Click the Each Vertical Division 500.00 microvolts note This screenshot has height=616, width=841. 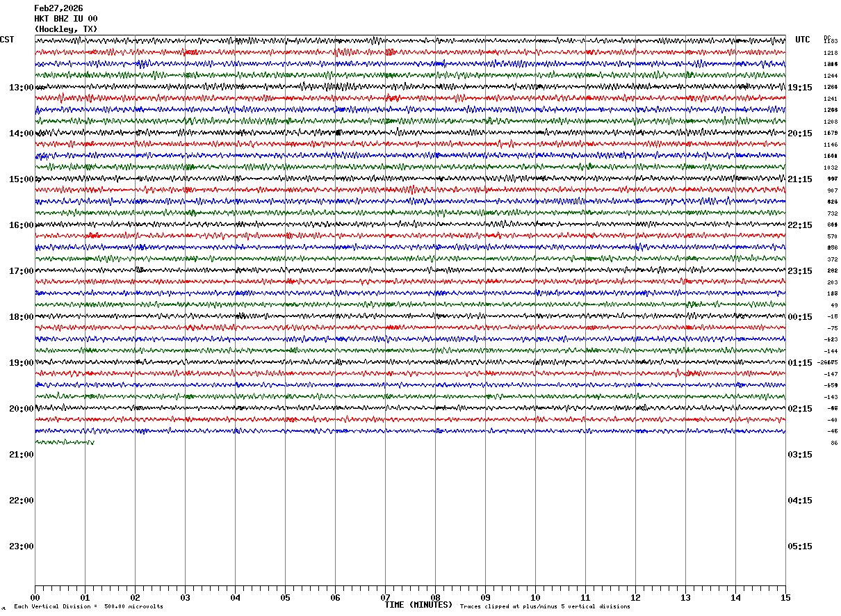tap(88, 606)
